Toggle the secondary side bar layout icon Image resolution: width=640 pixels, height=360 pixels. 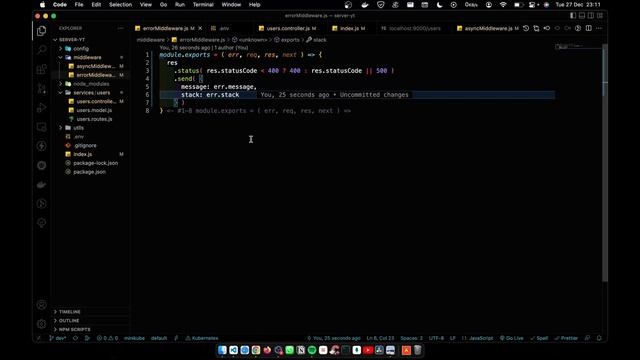click(x=591, y=16)
